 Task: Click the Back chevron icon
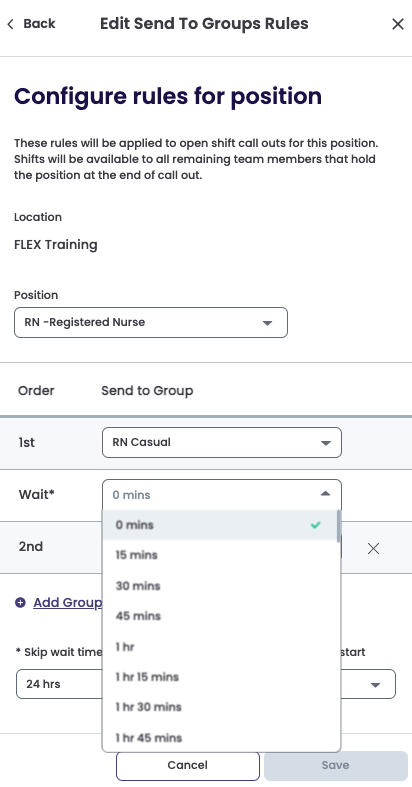tap(11, 24)
